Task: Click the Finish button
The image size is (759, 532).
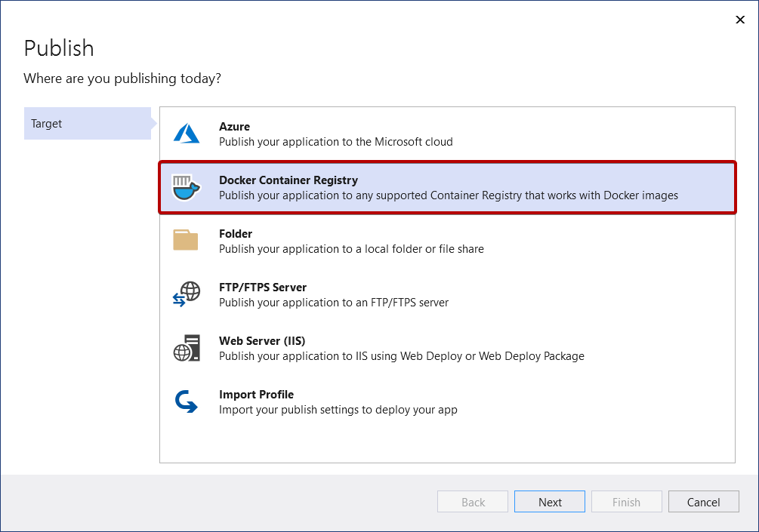Action: (626, 501)
